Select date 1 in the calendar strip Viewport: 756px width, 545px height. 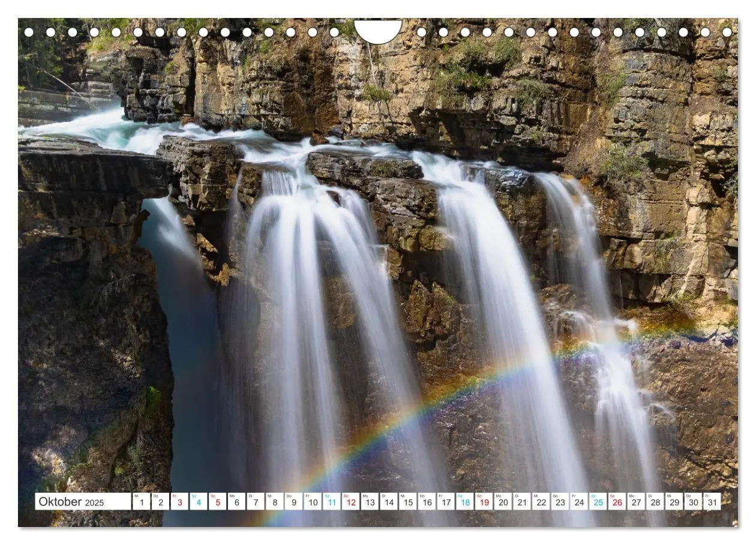pyautogui.click(x=141, y=502)
